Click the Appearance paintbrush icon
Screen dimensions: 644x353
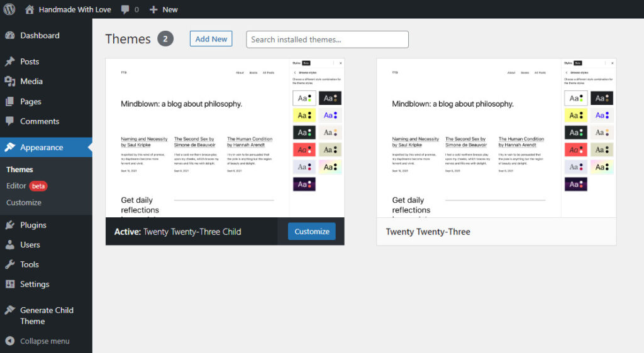10,147
